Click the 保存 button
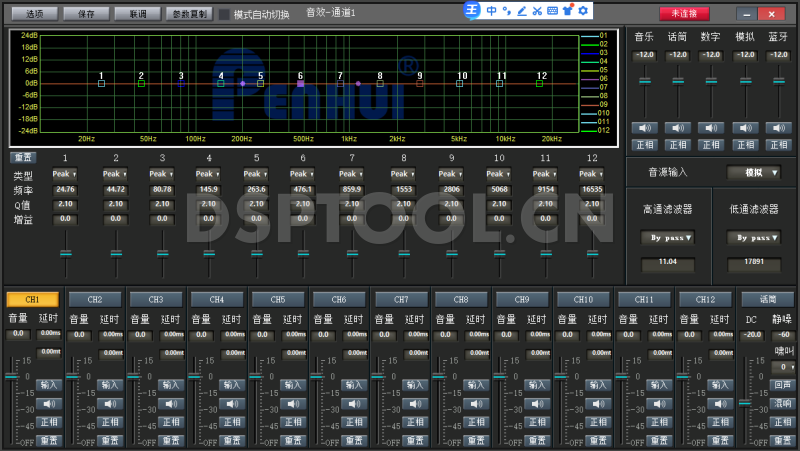Screen dimensions: 800x451 [86, 14]
